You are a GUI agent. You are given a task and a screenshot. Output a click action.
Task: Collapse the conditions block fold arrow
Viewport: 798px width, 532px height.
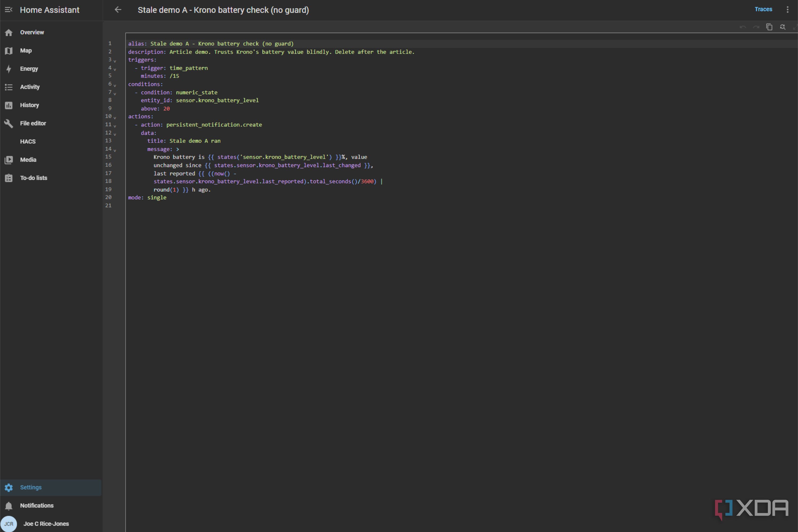click(115, 85)
